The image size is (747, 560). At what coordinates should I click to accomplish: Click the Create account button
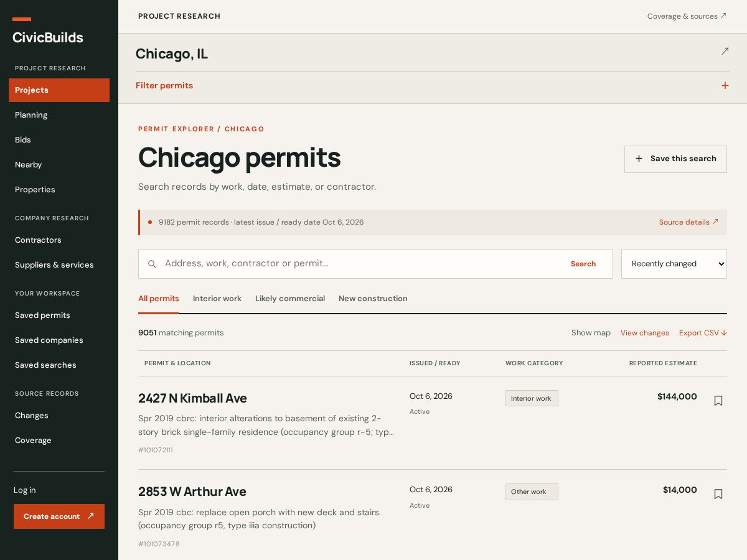[x=59, y=516]
